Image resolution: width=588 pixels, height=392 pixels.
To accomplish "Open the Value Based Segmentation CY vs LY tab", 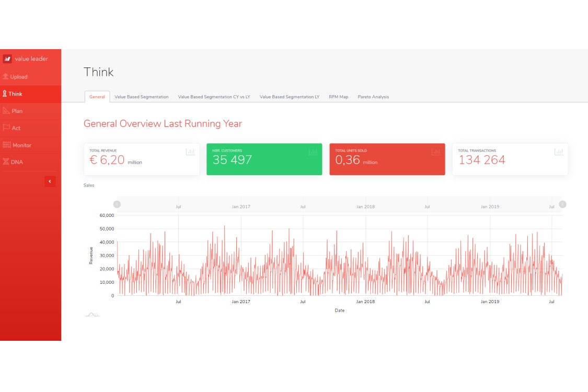I will [x=214, y=97].
